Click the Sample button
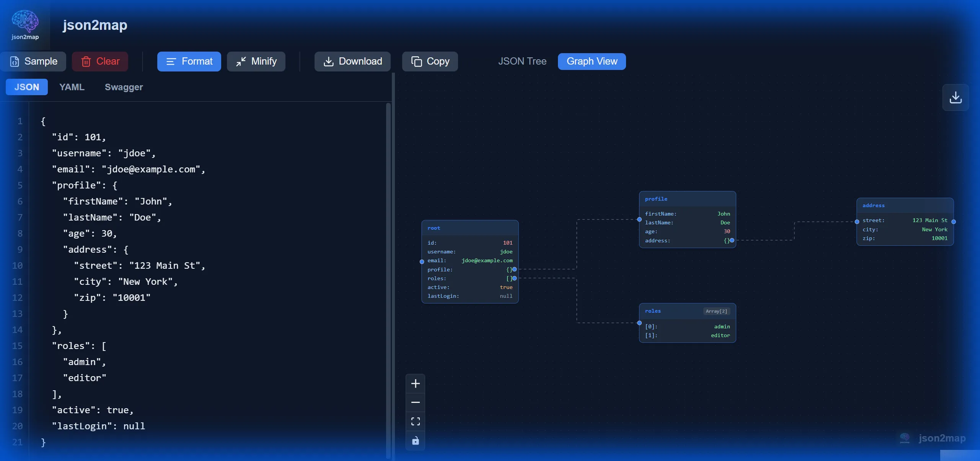 pos(34,62)
